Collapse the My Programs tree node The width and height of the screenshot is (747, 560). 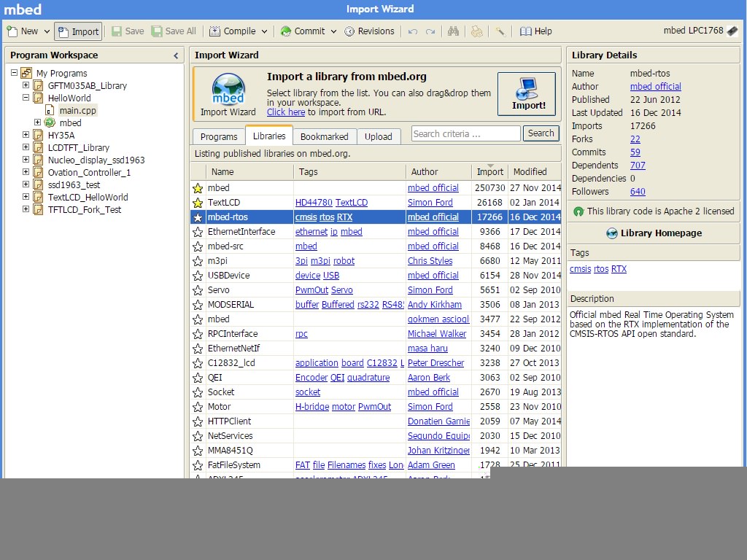[x=15, y=73]
